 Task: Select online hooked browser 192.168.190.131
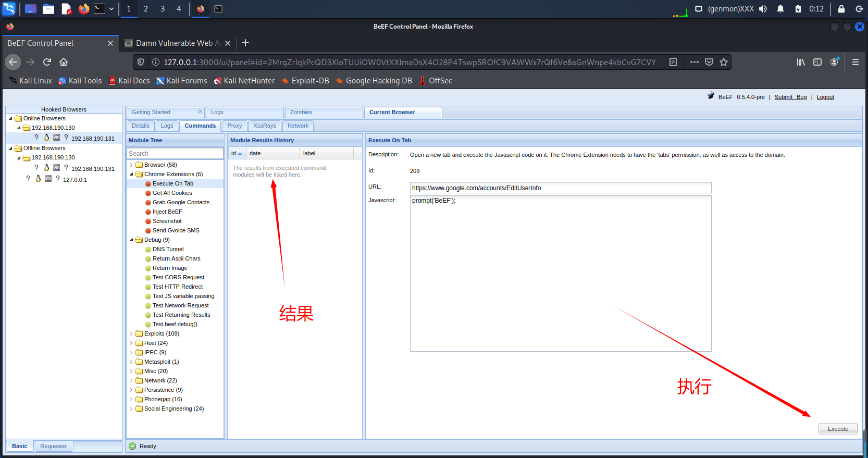[x=93, y=139]
